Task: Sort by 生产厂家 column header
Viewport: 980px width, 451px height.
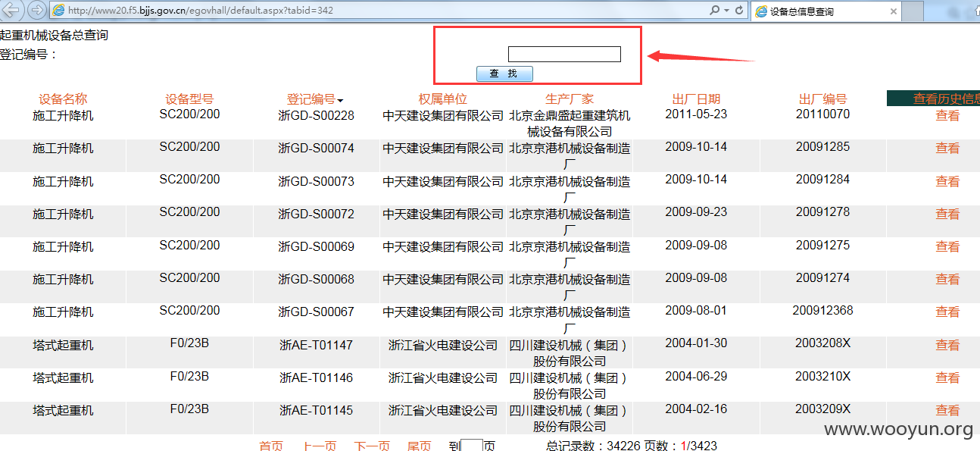Action: (570, 99)
